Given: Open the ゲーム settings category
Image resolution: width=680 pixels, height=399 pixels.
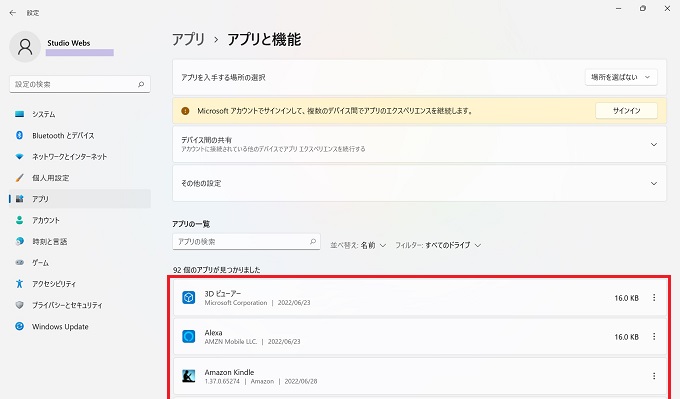Looking at the screenshot, I should click(80, 263).
